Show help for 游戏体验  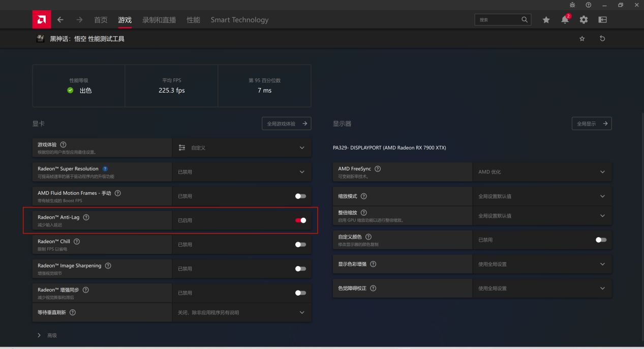[63, 145]
